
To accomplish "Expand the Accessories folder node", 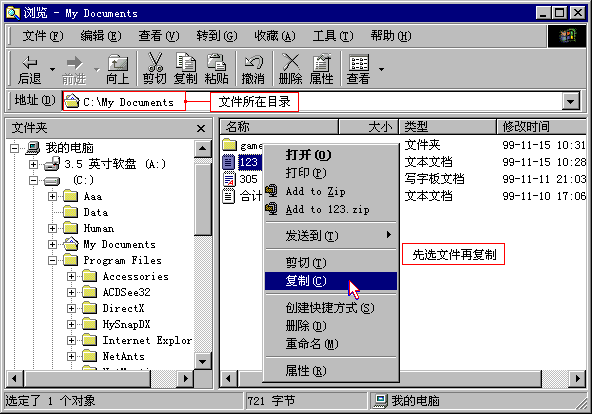I will [x=71, y=277].
